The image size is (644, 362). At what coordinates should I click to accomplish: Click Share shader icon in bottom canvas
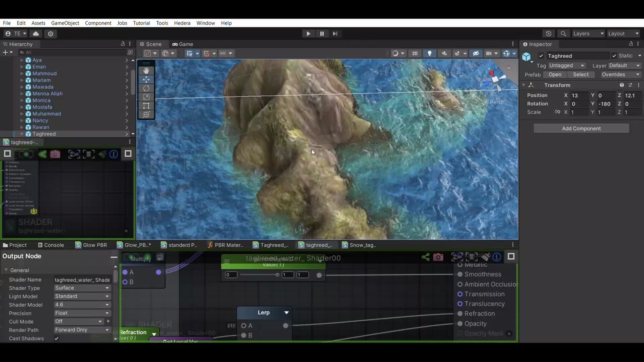425,257
